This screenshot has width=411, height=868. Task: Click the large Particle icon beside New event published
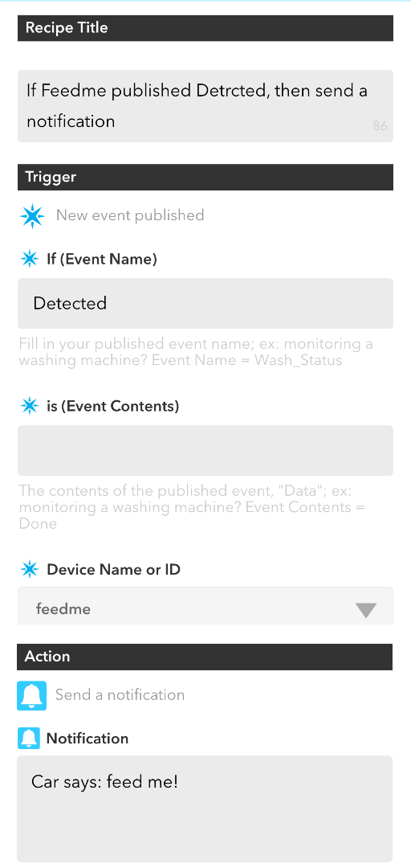coord(32,216)
